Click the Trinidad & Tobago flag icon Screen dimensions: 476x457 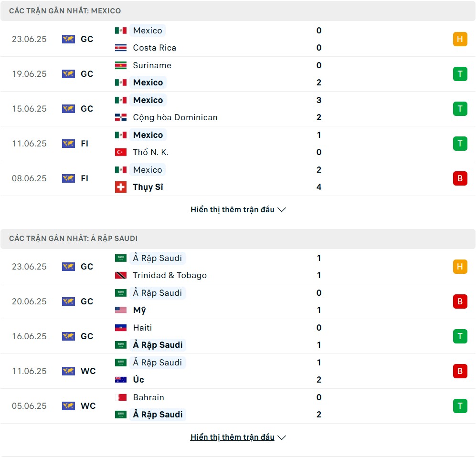tap(120, 275)
